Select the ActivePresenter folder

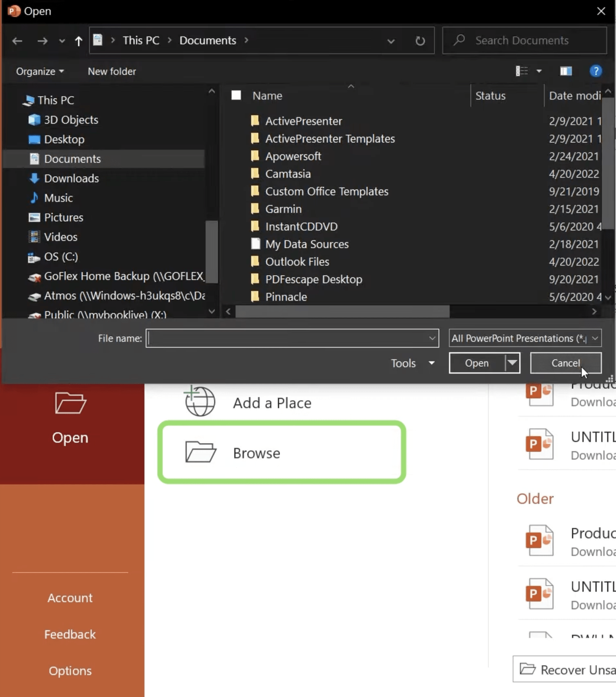click(304, 121)
